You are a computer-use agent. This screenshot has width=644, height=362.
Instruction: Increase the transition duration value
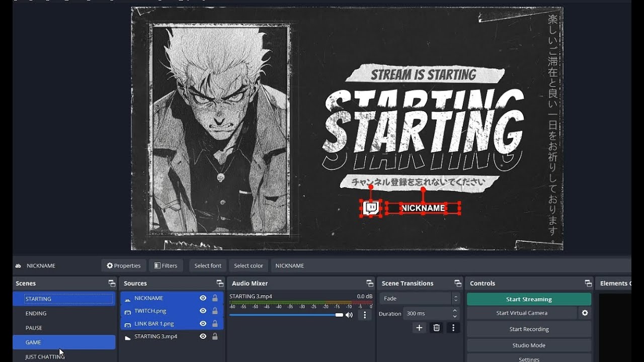pyautogui.click(x=455, y=311)
